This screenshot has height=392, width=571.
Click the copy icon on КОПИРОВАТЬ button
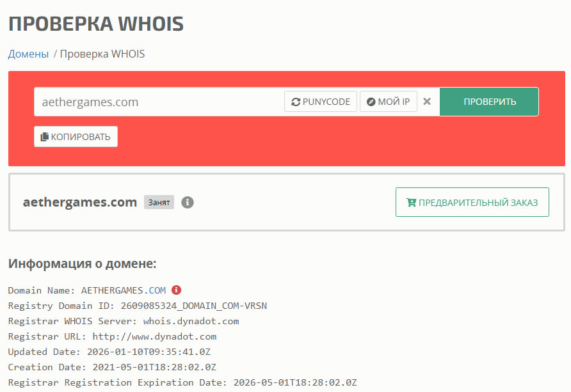click(x=44, y=137)
